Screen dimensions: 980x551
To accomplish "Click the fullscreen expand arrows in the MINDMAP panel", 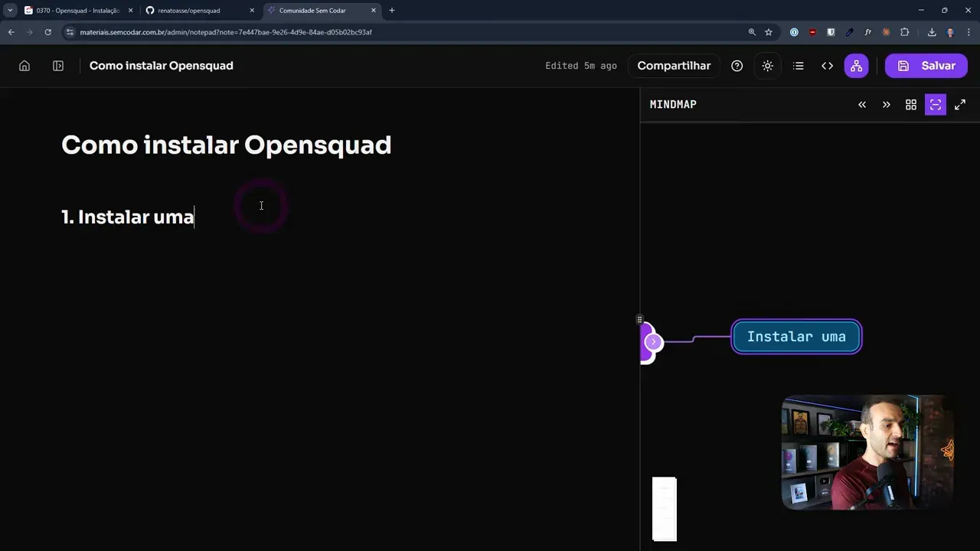I will pyautogui.click(x=960, y=104).
